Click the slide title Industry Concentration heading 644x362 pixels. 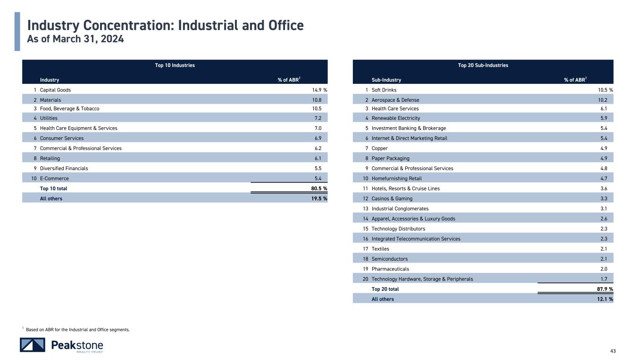[165, 25]
